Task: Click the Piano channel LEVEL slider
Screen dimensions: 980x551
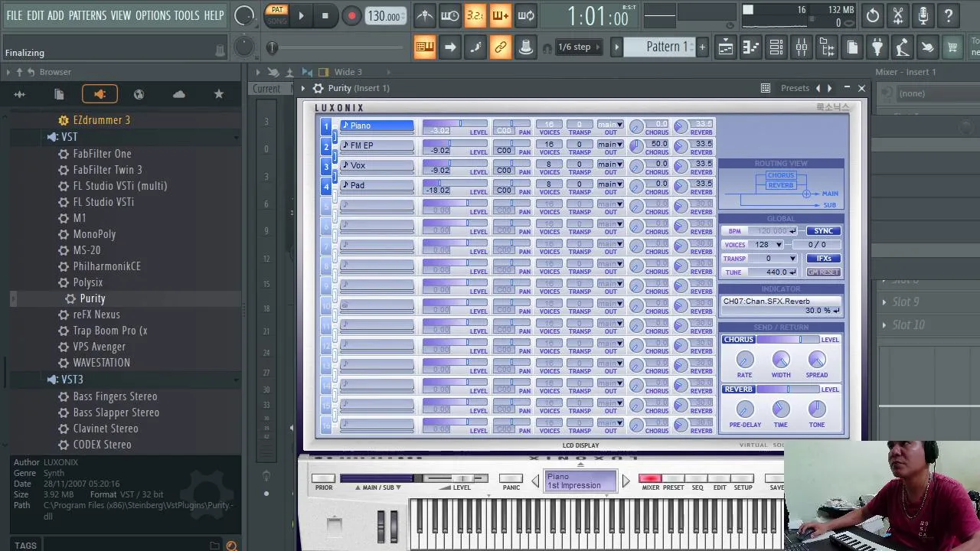Action: pyautogui.click(x=455, y=124)
